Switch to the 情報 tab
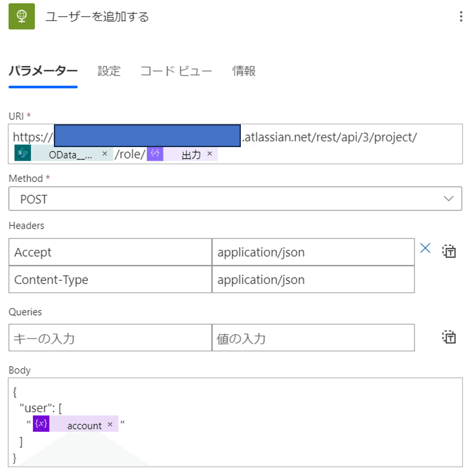 pyautogui.click(x=244, y=71)
